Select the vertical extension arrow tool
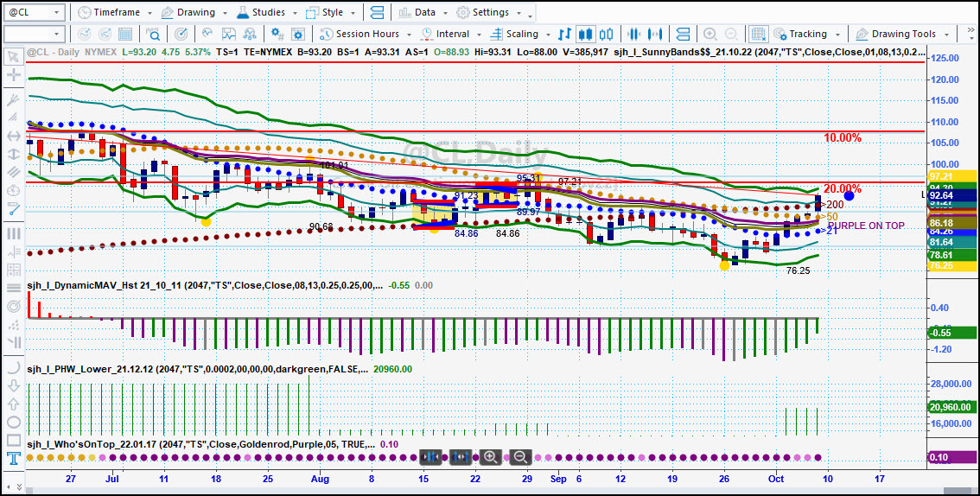The height and width of the screenshot is (496, 980). 12,154
